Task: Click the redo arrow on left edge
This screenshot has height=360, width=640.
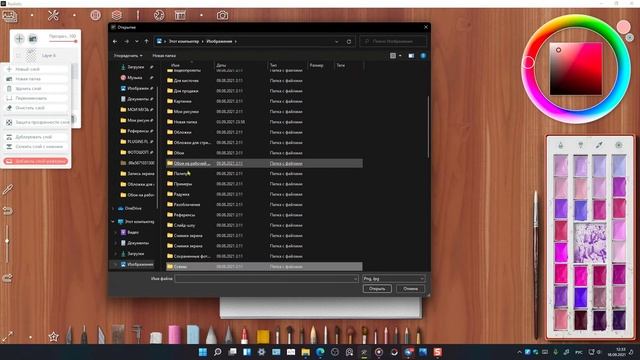Action: 7,278
